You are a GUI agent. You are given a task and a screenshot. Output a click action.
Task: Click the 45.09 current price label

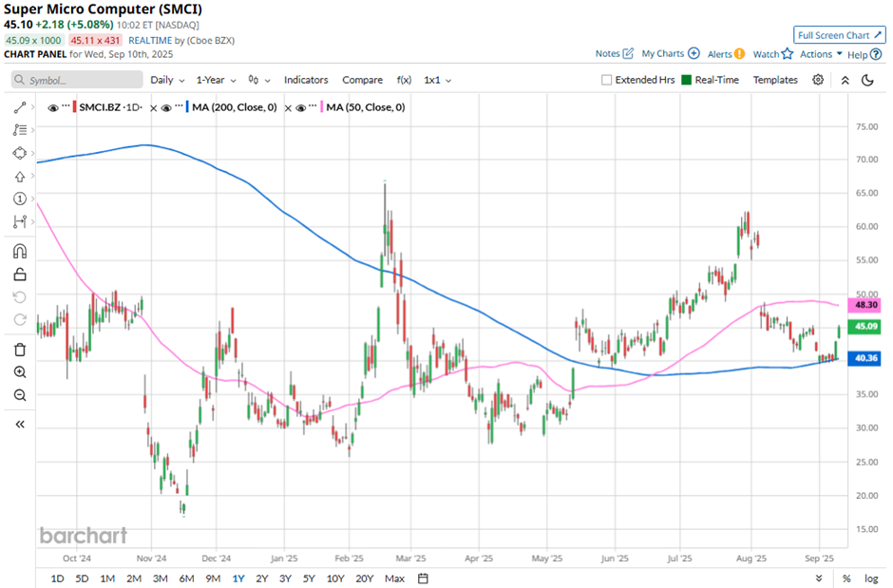[865, 326]
